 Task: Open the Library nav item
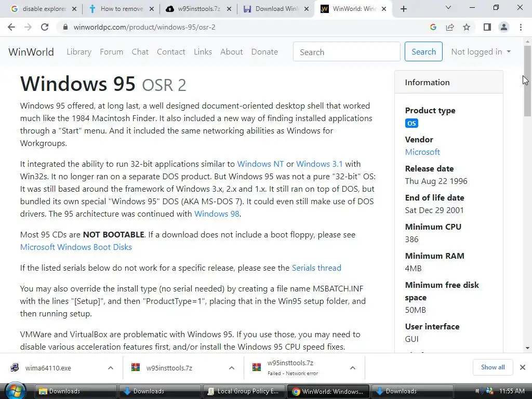pos(79,51)
